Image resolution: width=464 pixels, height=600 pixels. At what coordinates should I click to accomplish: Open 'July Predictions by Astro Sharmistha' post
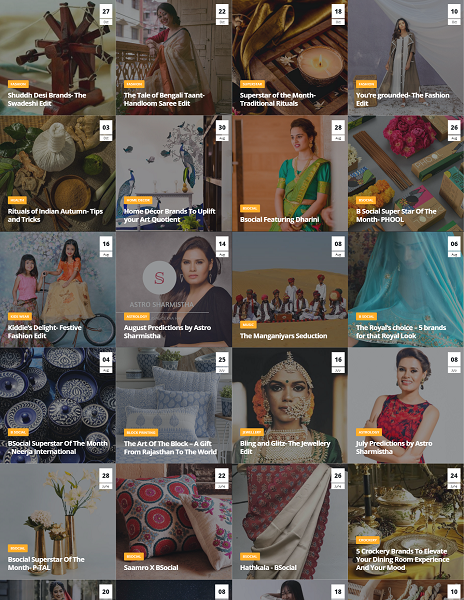click(394, 447)
